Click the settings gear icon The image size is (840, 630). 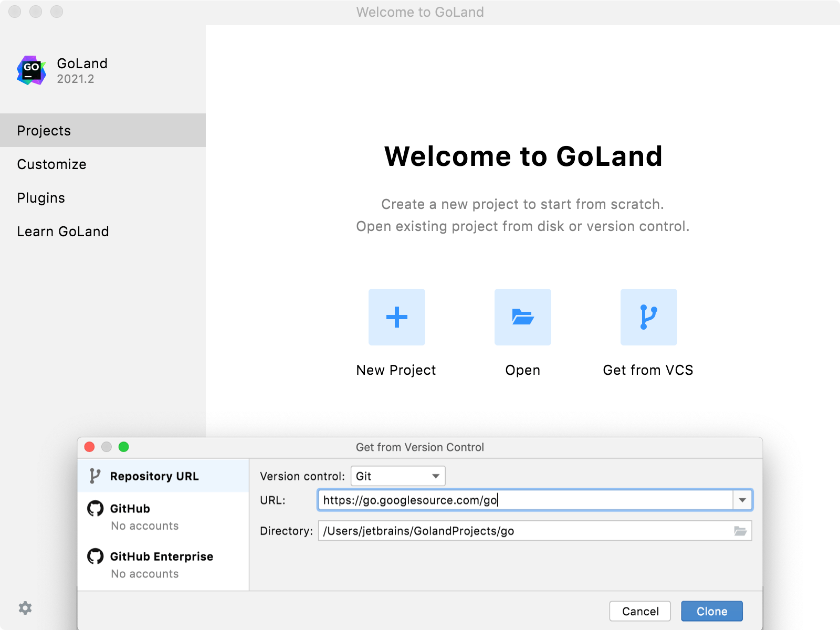25,607
